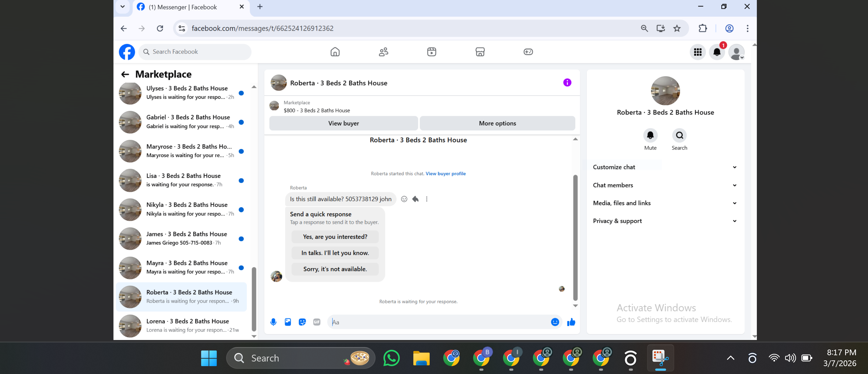This screenshot has width=868, height=374.
Task: Reply to Roberta's message arrow icon
Action: (x=416, y=199)
